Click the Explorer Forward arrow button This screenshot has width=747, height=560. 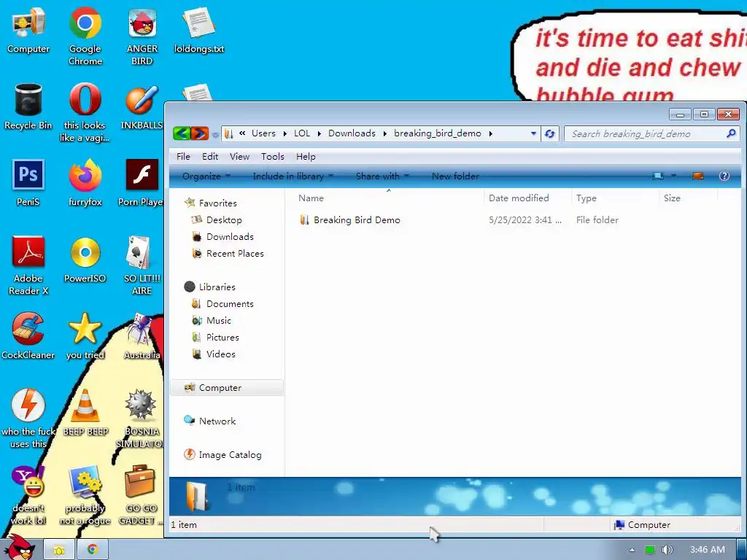click(200, 133)
